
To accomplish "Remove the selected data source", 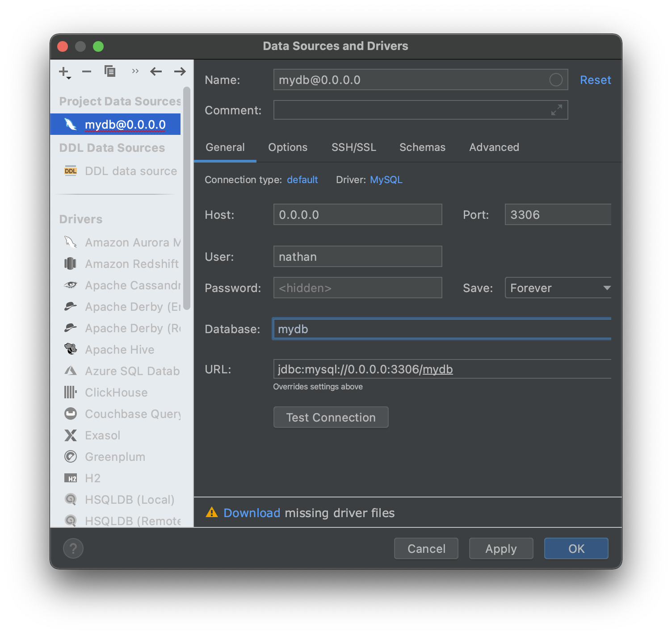I will [86, 71].
